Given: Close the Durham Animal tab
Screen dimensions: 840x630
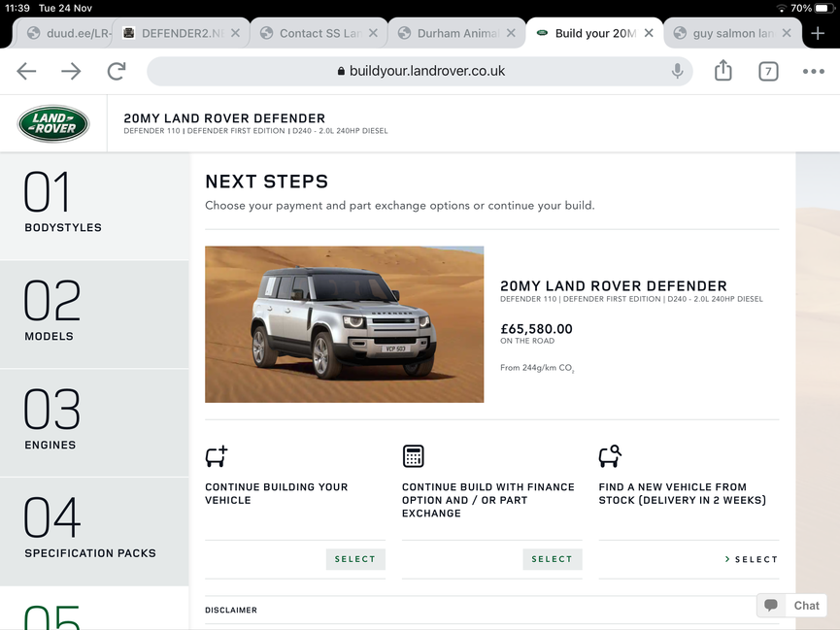Looking at the screenshot, I should pyautogui.click(x=511, y=33).
